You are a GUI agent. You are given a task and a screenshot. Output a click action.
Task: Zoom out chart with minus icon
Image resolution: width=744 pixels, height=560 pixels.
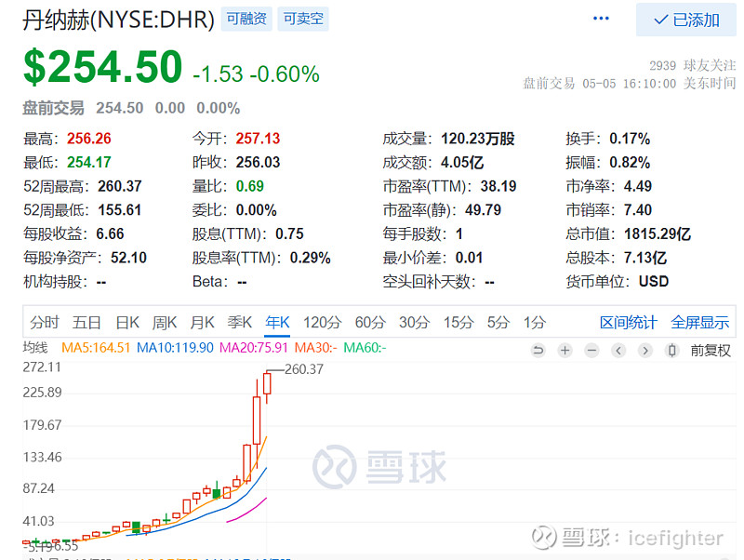click(x=591, y=351)
